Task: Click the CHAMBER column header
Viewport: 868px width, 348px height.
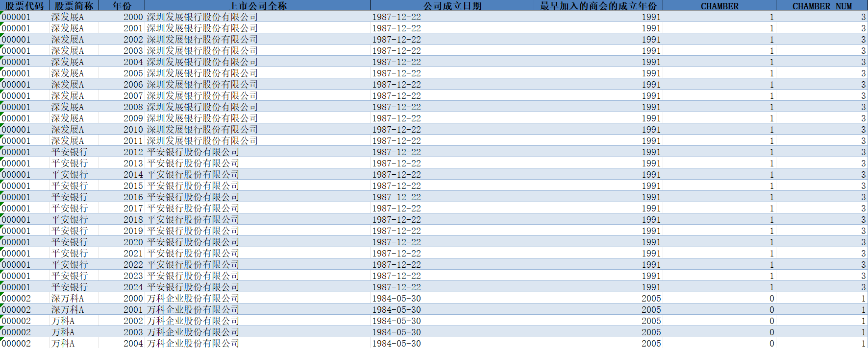Action: (719, 6)
